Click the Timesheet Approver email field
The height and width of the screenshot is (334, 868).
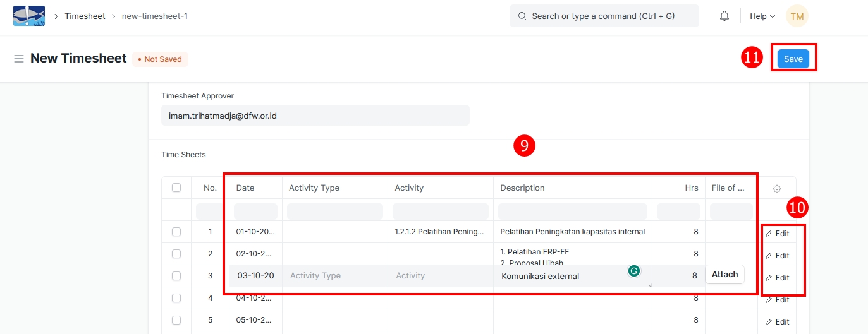[315, 116]
